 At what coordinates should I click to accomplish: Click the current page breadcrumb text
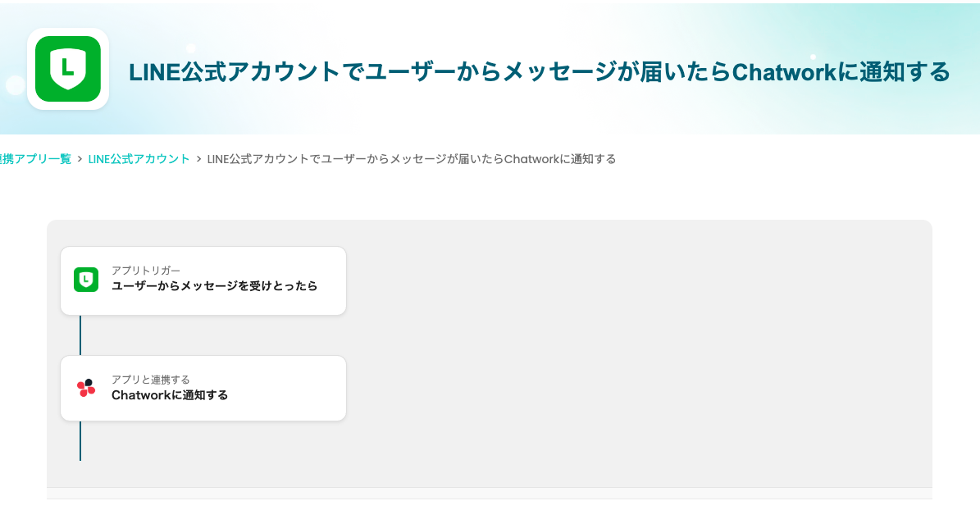coord(411,159)
